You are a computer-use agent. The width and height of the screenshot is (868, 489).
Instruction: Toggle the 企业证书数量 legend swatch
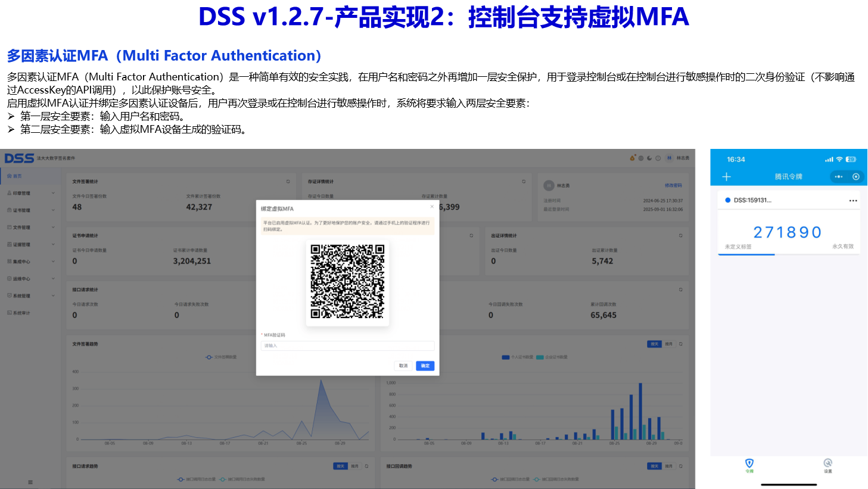coord(540,357)
